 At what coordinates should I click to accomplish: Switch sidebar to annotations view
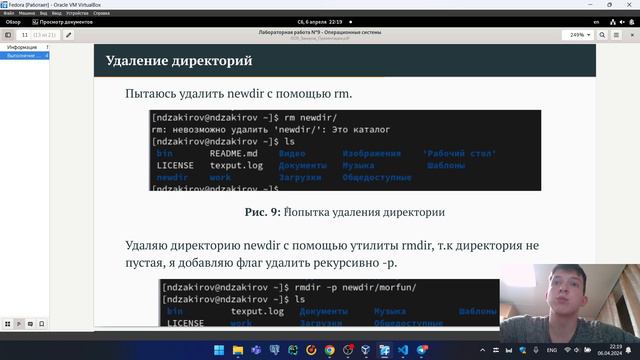[x=30, y=324]
